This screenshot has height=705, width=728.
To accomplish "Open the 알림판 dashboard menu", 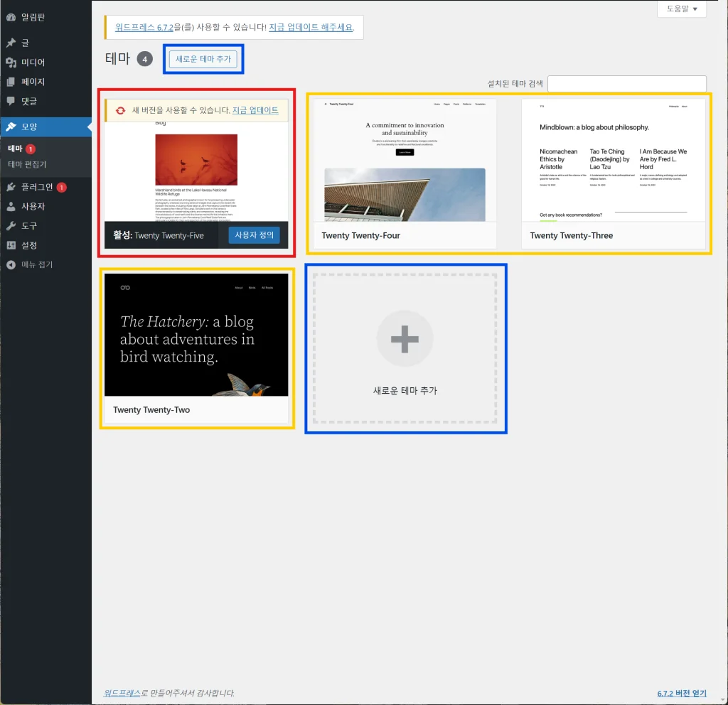I will click(45, 17).
